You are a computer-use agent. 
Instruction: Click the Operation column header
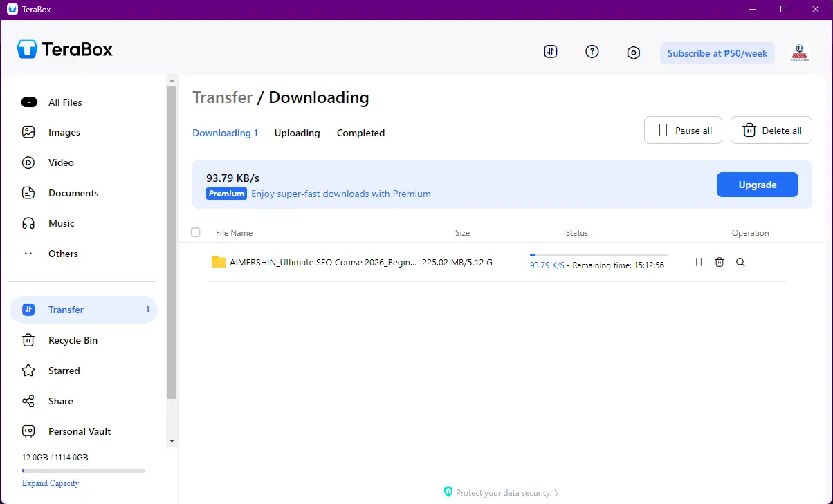(x=751, y=233)
